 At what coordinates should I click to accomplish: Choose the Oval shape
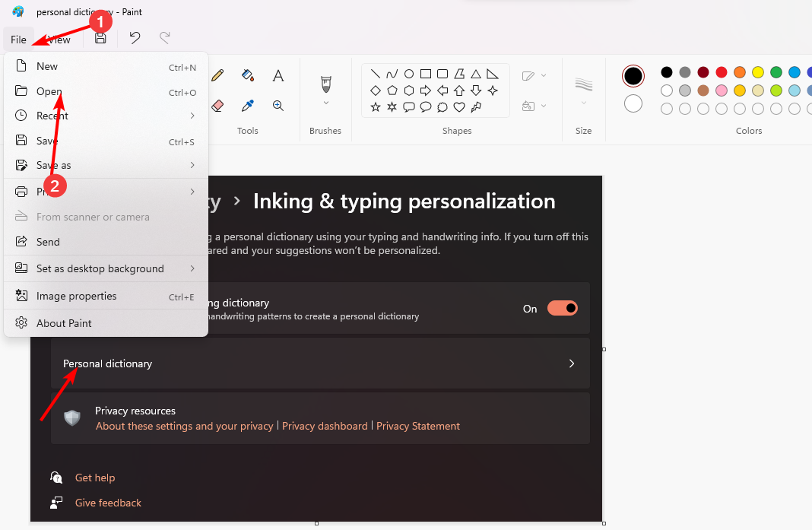(x=408, y=74)
